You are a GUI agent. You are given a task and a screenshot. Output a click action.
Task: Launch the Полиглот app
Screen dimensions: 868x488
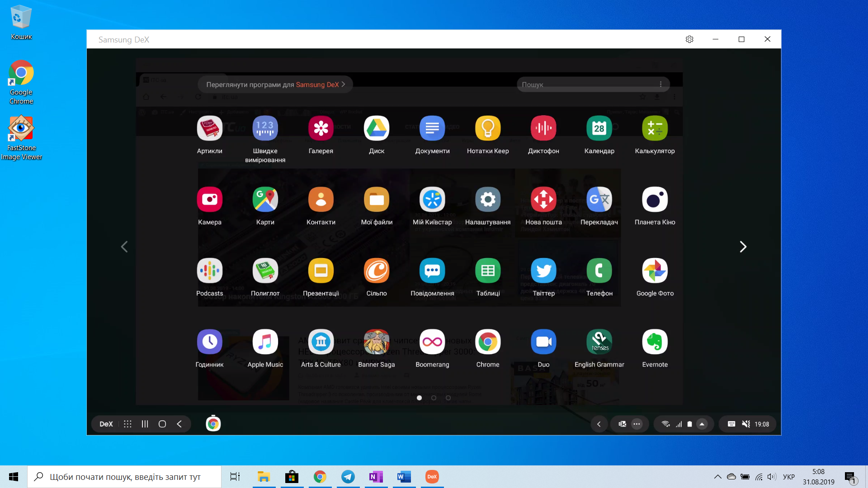pyautogui.click(x=265, y=271)
